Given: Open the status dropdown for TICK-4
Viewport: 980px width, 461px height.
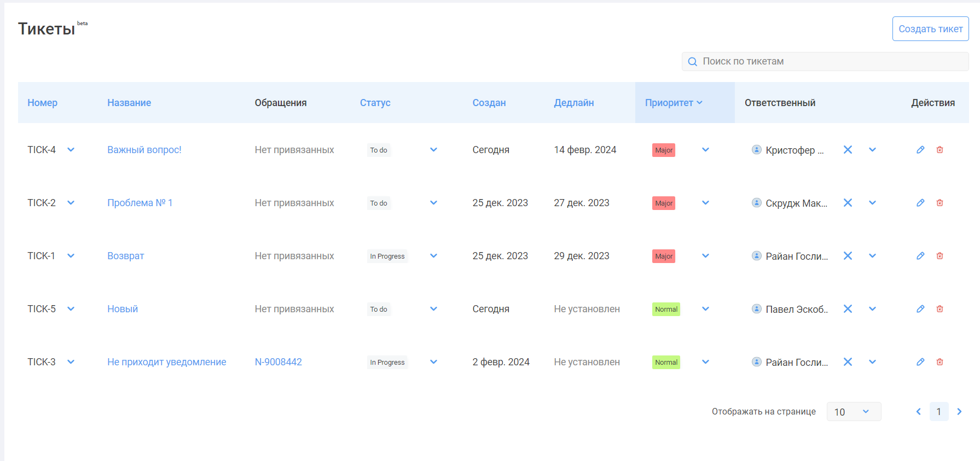Looking at the screenshot, I should pos(433,150).
